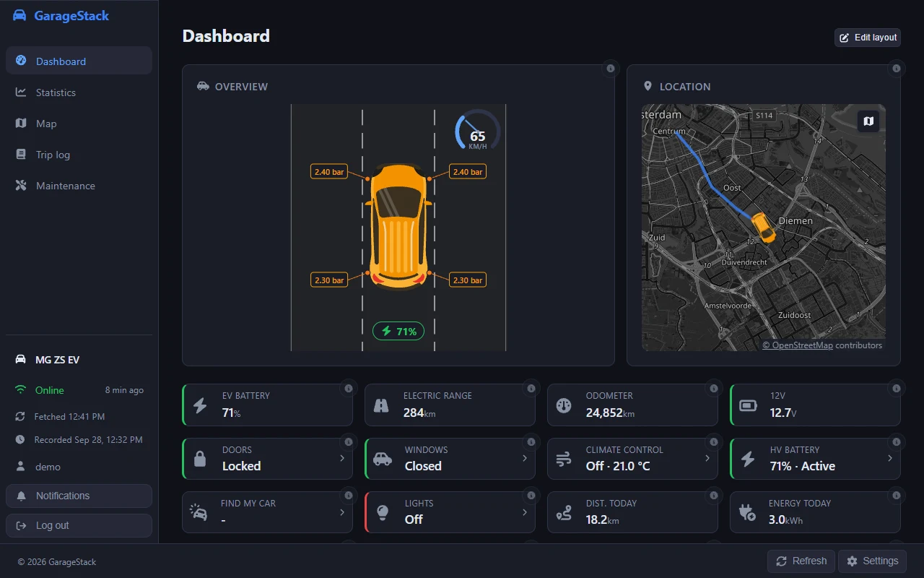Click the info icon on Location card
The image size is (924, 578).
pyautogui.click(x=897, y=69)
